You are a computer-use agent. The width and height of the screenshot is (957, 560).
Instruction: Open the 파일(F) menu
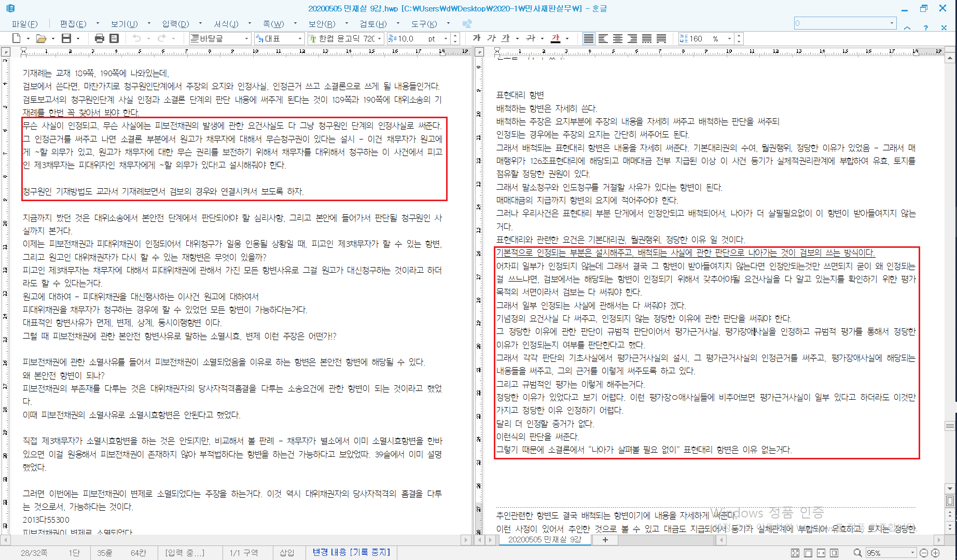24,24
